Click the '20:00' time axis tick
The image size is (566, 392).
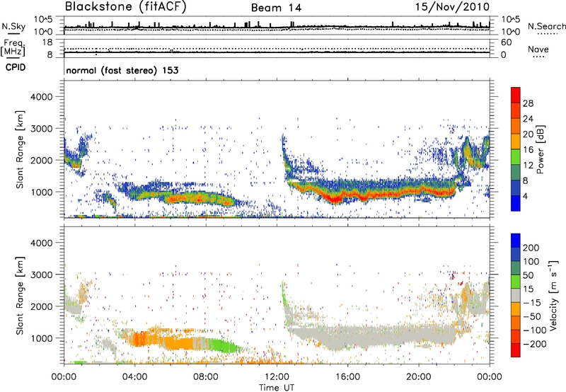(419, 377)
